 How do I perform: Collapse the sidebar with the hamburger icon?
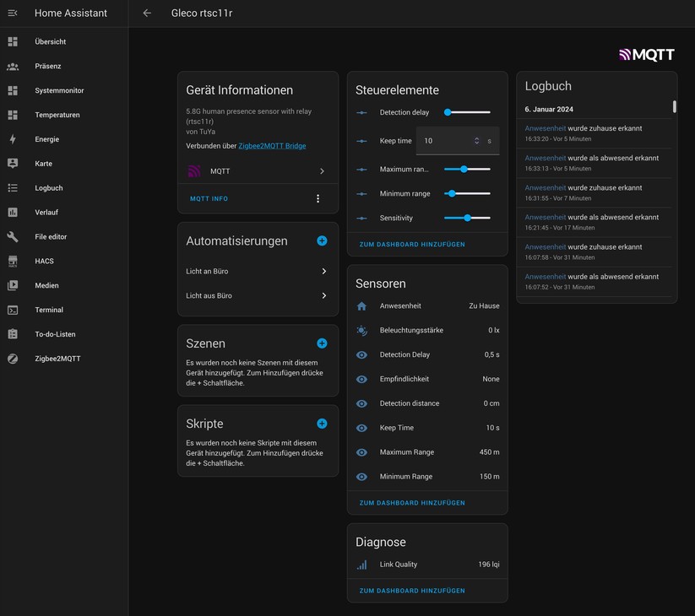click(12, 13)
